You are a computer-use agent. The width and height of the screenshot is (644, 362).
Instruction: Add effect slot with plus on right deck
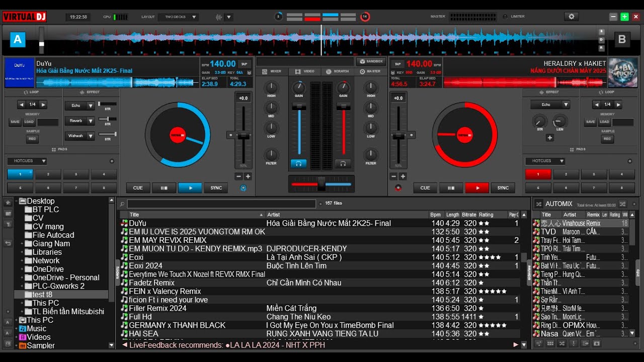pos(550,138)
